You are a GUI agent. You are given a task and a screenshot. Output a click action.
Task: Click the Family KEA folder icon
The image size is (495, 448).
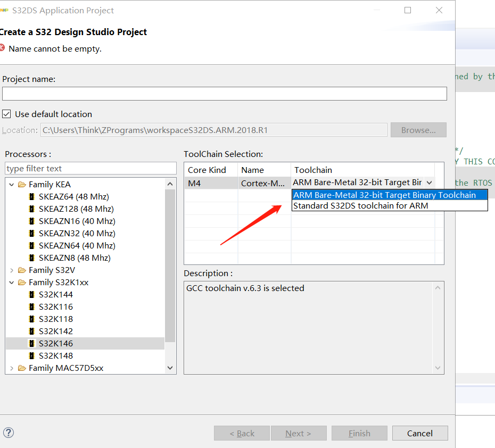22,185
